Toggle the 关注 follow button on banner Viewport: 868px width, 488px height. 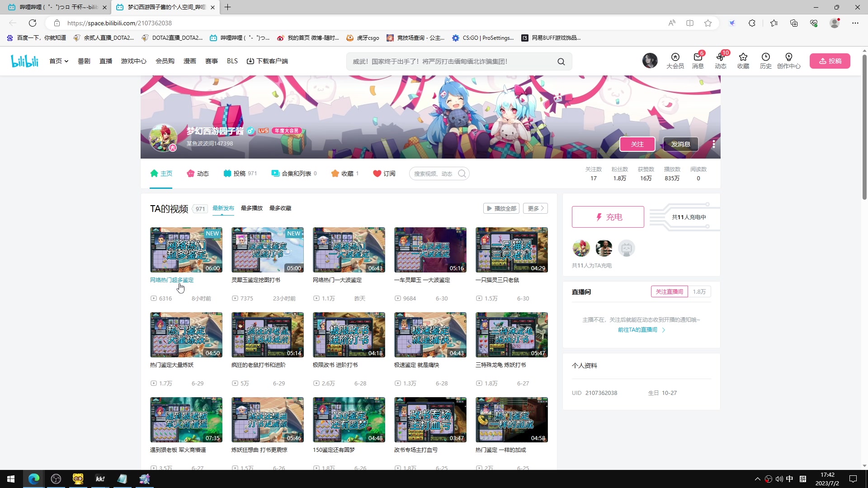click(x=637, y=144)
